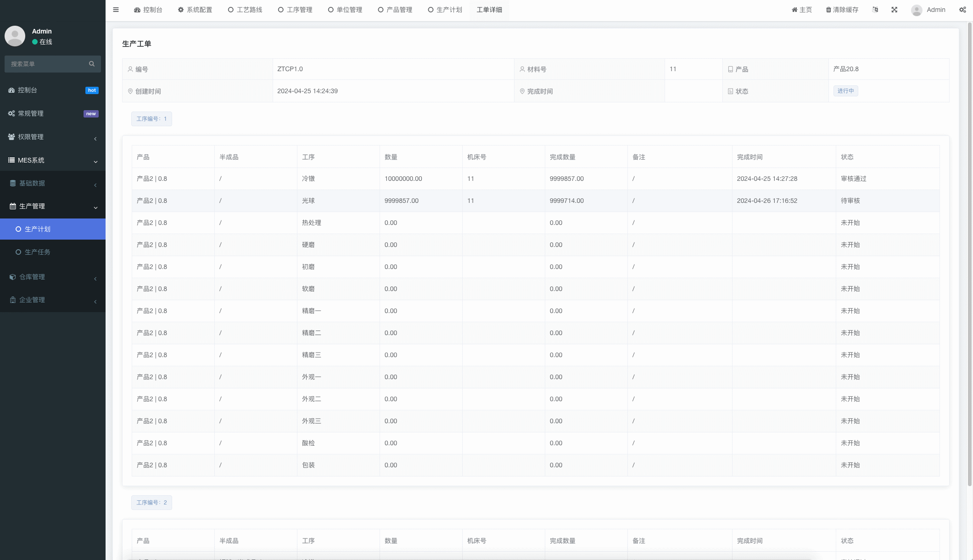Expand the 企业管理 submenu chevron
The height and width of the screenshot is (560, 973).
tap(95, 302)
